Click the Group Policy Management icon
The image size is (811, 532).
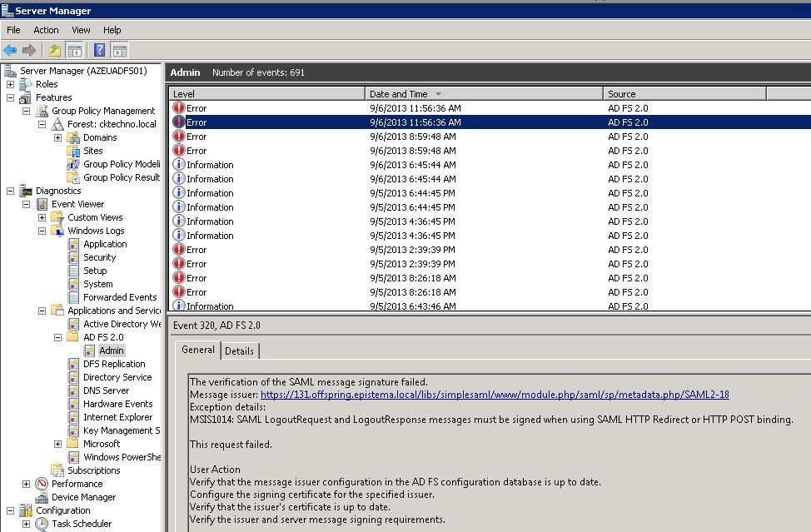[42, 111]
